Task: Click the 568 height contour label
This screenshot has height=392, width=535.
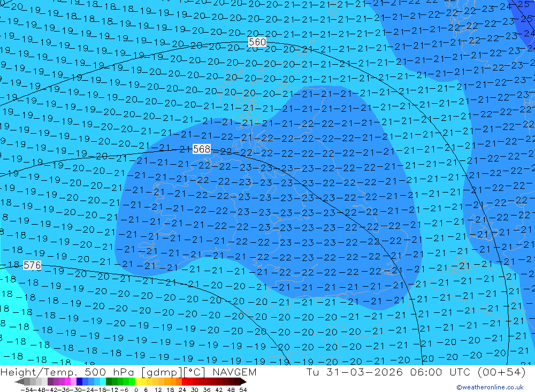Action: tap(202, 149)
